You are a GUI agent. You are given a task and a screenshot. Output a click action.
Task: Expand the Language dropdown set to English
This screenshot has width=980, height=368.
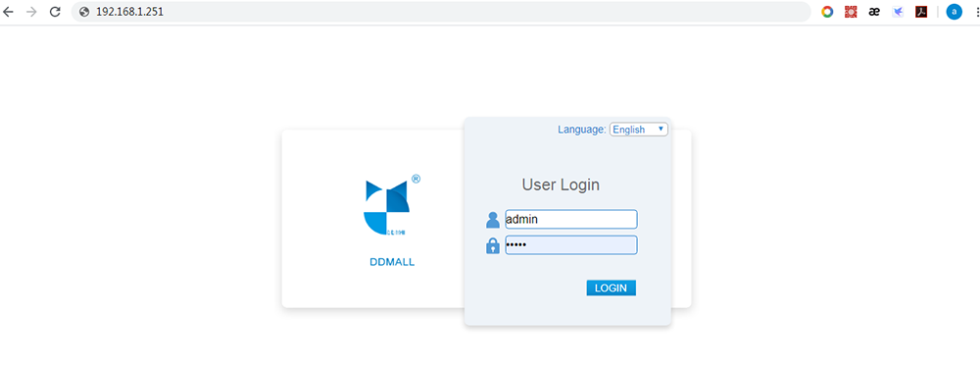[639, 130]
